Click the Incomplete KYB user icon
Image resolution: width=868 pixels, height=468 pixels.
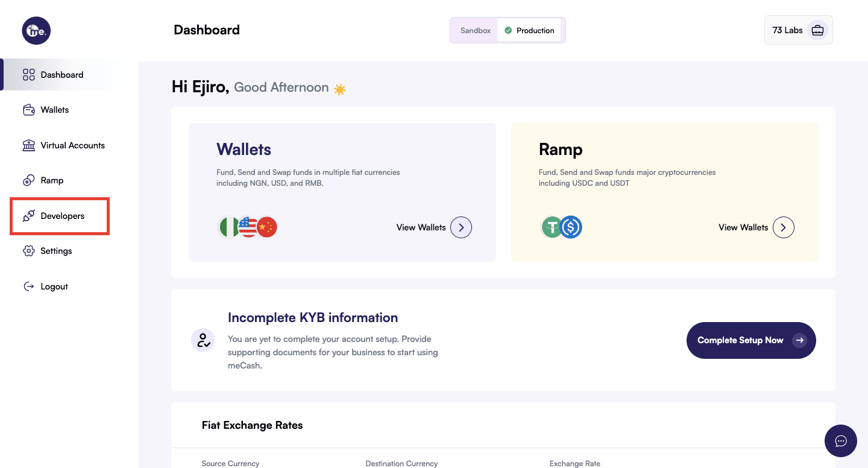point(203,340)
